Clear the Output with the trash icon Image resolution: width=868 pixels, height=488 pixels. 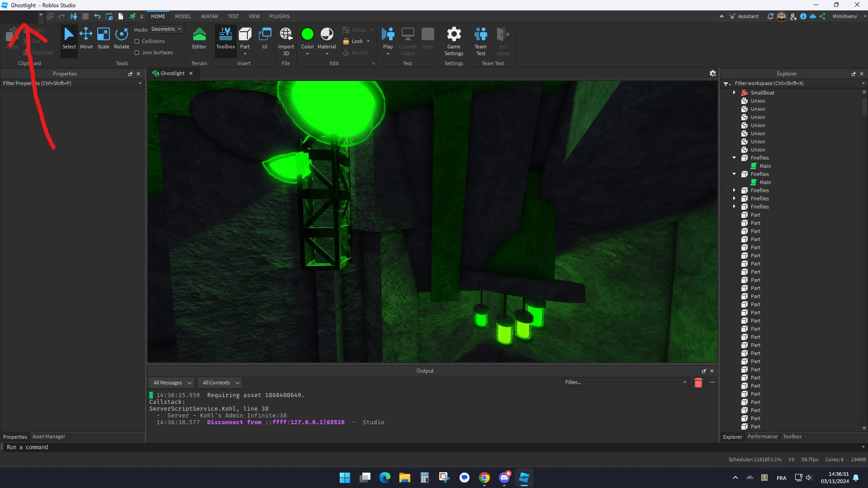click(698, 382)
